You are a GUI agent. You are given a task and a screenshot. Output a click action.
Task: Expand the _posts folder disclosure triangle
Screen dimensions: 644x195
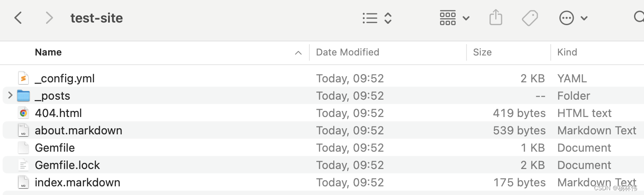click(10, 95)
